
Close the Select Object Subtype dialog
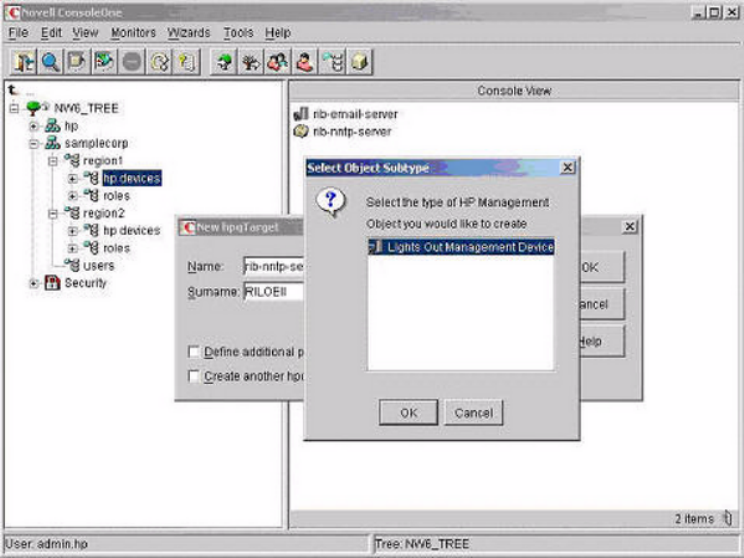click(x=567, y=167)
